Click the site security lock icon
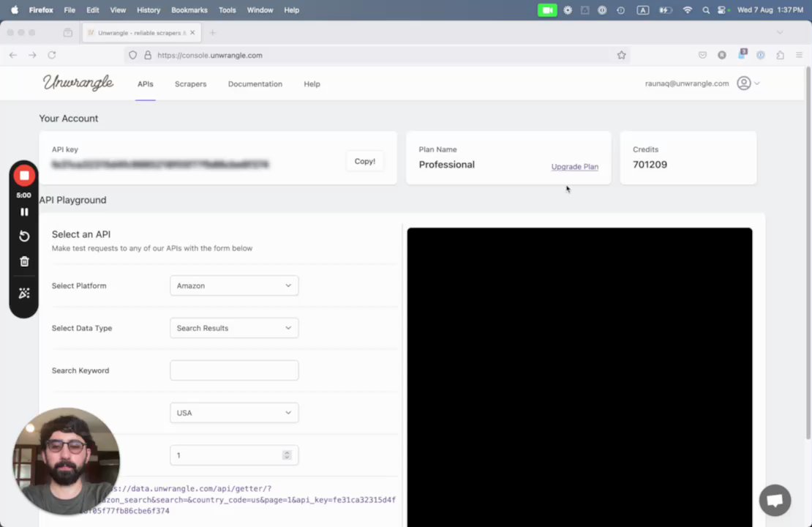This screenshot has width=812, height=527. 148,55
